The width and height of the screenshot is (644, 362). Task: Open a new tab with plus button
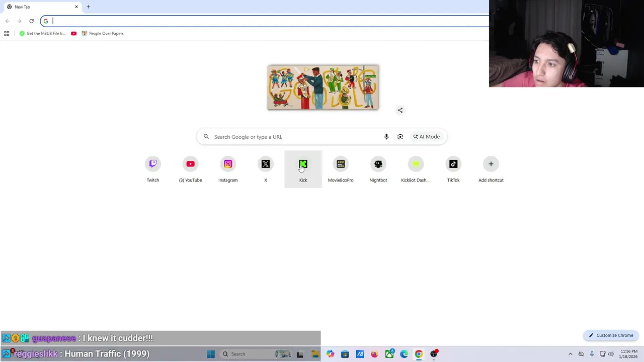pos(89,7)
